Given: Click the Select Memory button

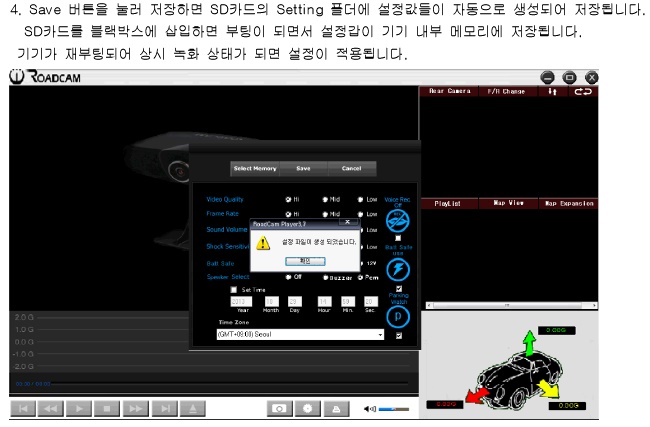Looking at the screenshot, I should 255,168.
